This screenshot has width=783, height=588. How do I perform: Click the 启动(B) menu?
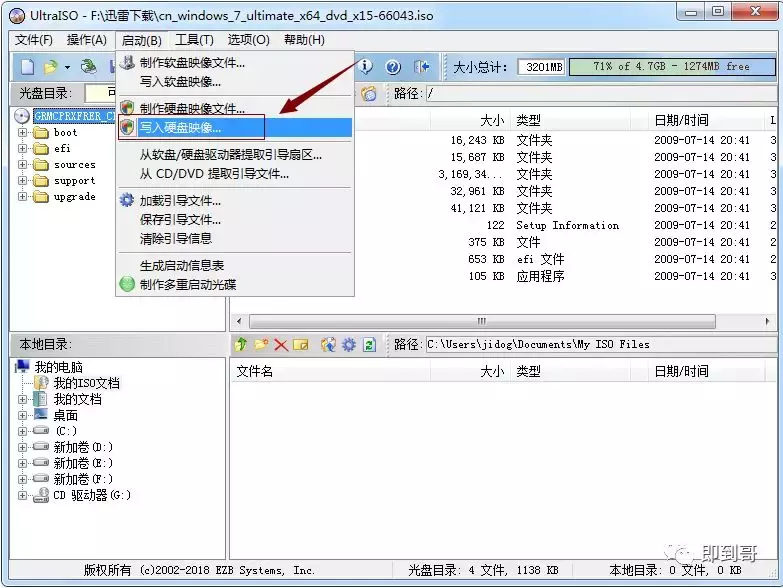[141, 40]
